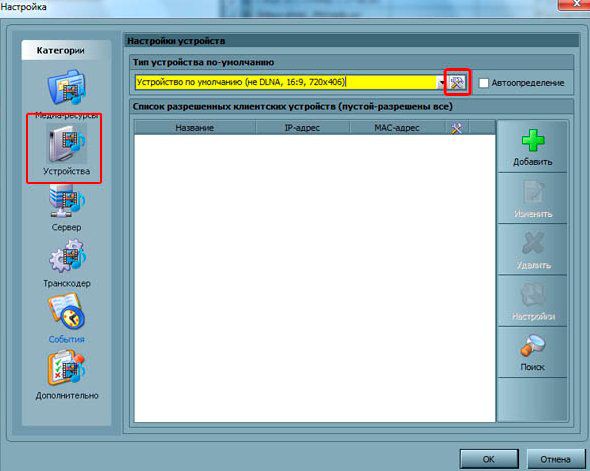Sort by the Название column header
This screenshot has height=471, width=590.
click(195, 128)
